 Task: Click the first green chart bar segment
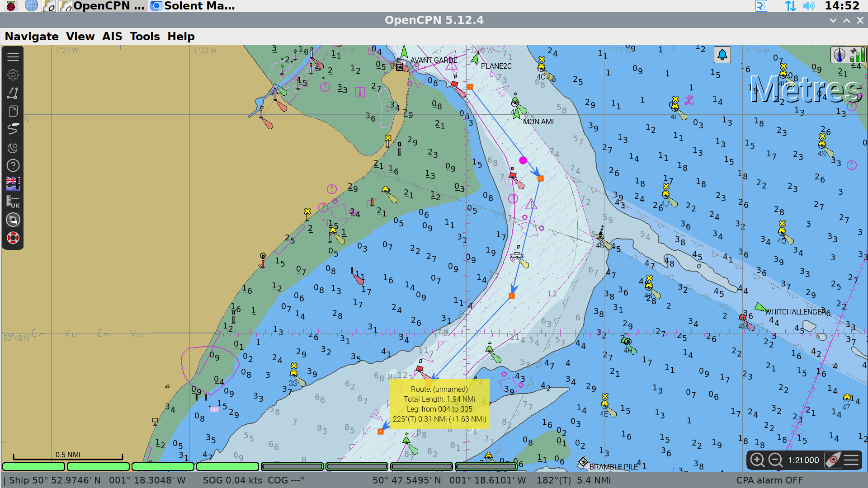34,466
